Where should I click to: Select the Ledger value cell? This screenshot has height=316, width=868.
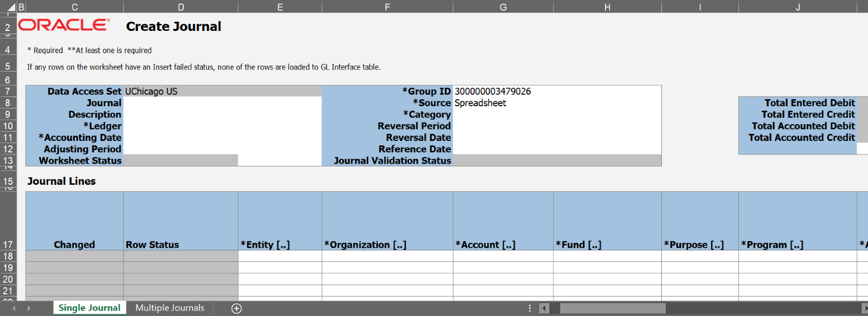[222, 126]
